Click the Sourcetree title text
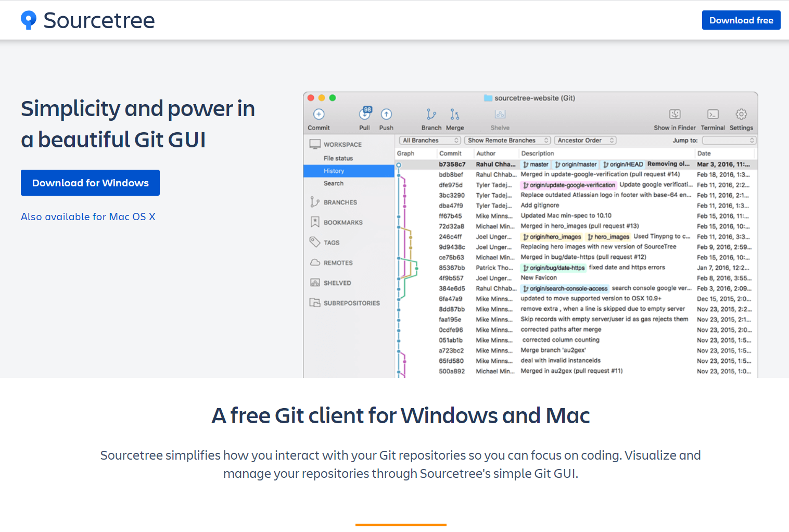The height and width of the screenshot is (532, 789). pyautogui.click(x=99, y=20)
